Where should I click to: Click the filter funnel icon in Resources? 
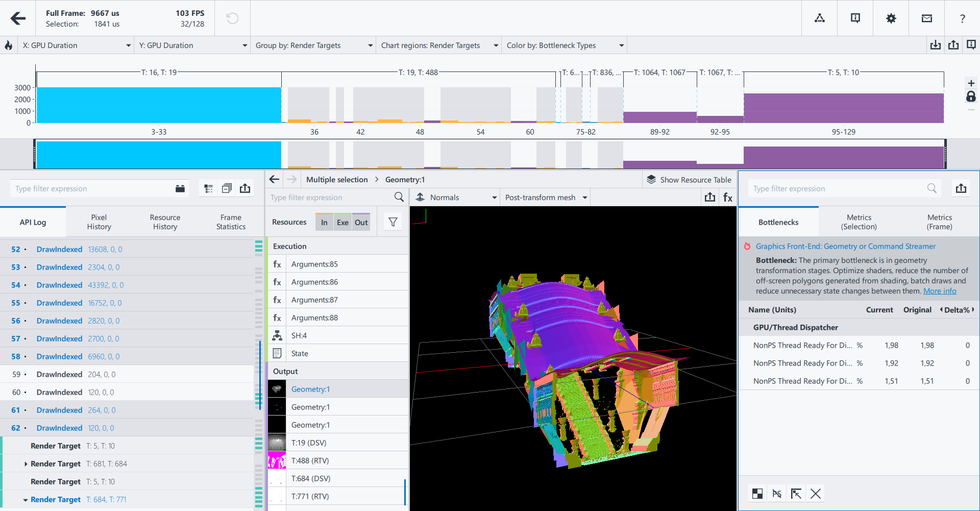[x=393, y=222]
